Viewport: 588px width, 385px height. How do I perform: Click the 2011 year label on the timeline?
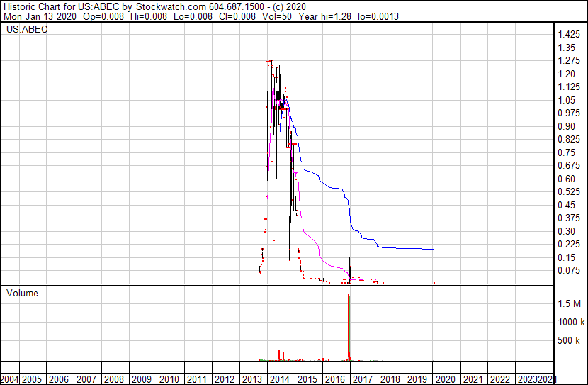pyautogui.click(x=196, y=379)
